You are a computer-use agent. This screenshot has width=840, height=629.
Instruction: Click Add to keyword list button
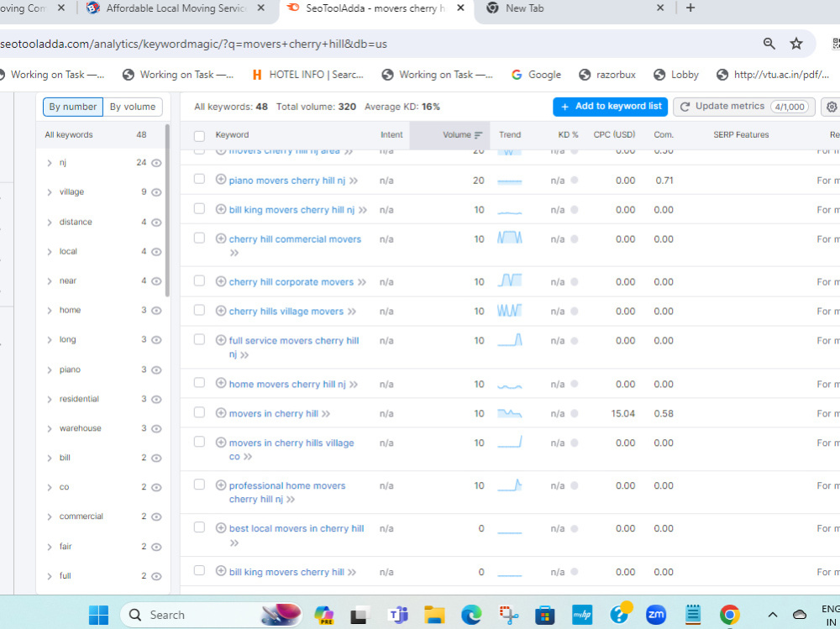tap(610, 107)
